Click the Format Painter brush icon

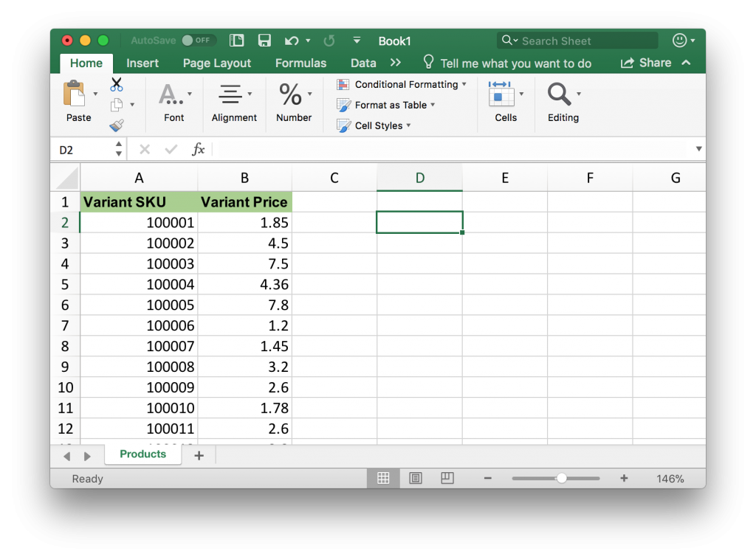click(117, 125)
